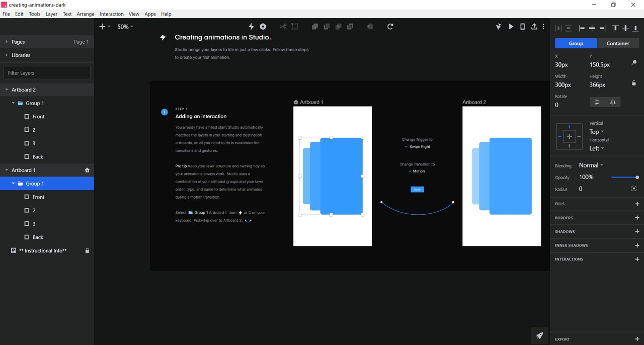This screenshot has height=345, width=644.
Task: Expand the Libraries section
Action: pyautogui.click(x=7, y=55)
